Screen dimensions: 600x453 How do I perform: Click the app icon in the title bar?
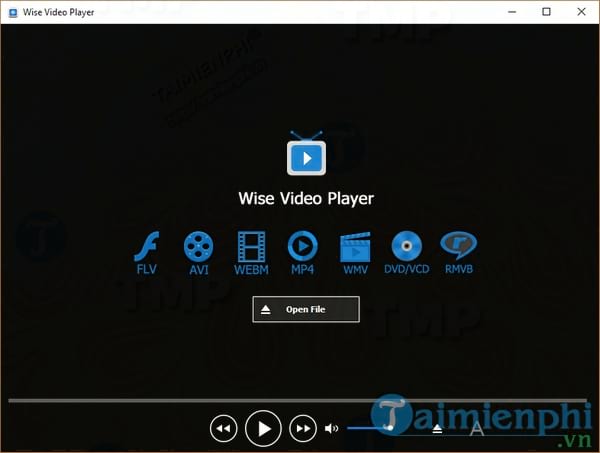(x=13, y=12)
